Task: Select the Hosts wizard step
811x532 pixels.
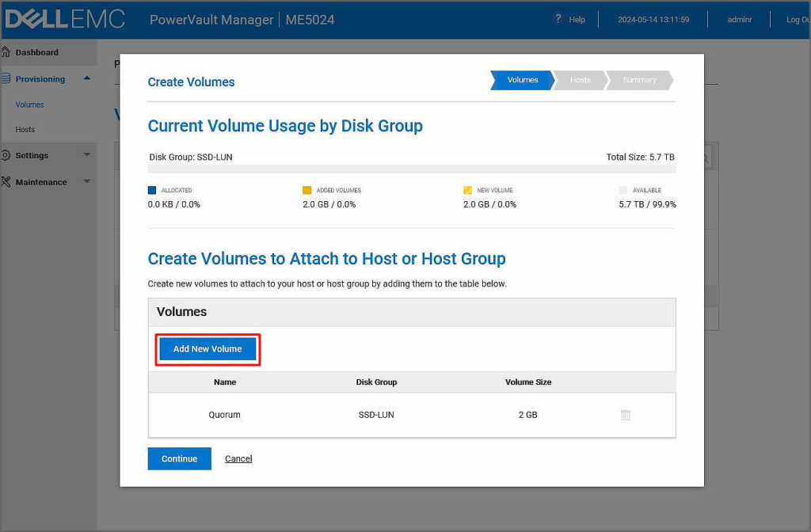Action: pyautogui.click(x=580, y=80)
